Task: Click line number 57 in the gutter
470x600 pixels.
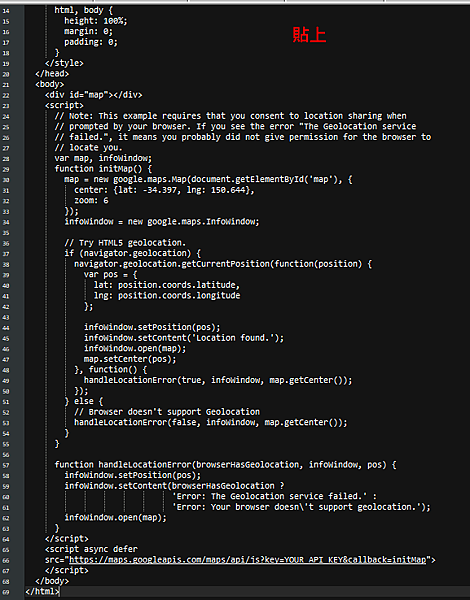Action: pyautogui.click(x=6, y=465)
